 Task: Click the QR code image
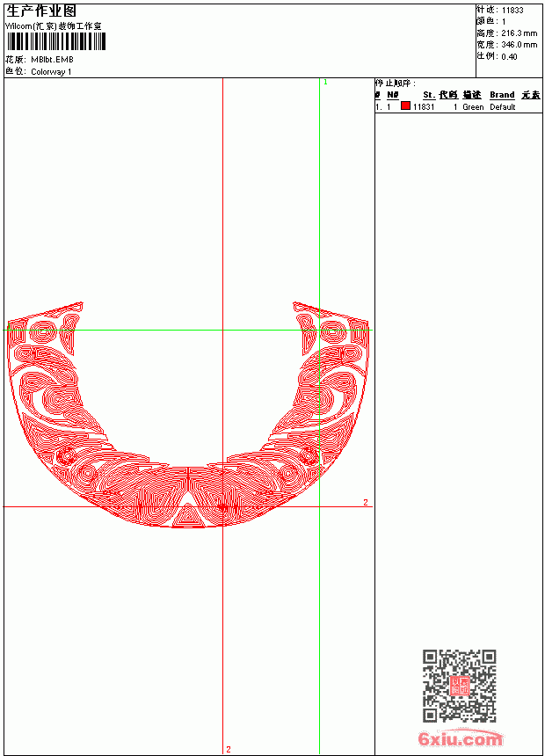(x=460, y=686)
